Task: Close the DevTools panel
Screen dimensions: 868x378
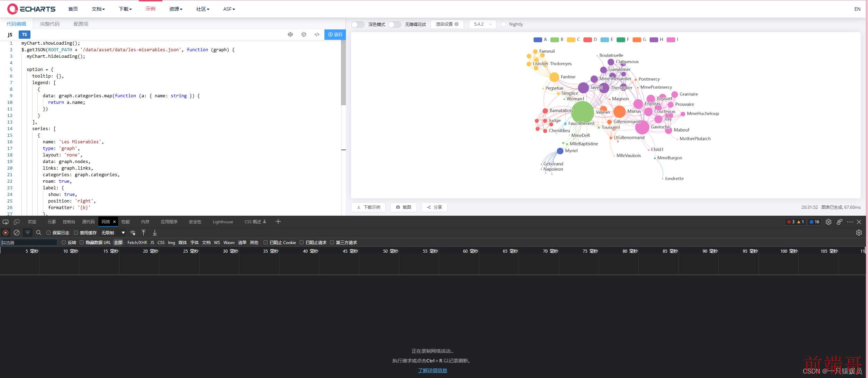Action: 859,222
